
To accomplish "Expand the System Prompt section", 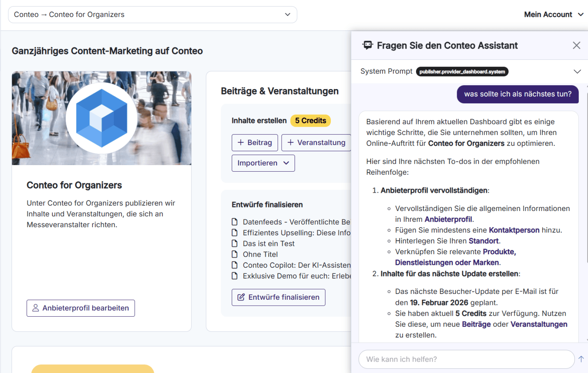I will 577,71.
